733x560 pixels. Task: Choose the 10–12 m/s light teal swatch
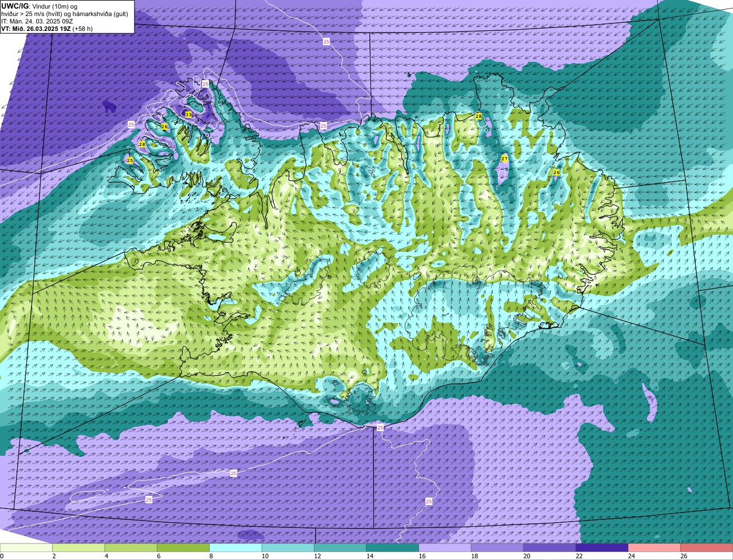coord(288,547)
